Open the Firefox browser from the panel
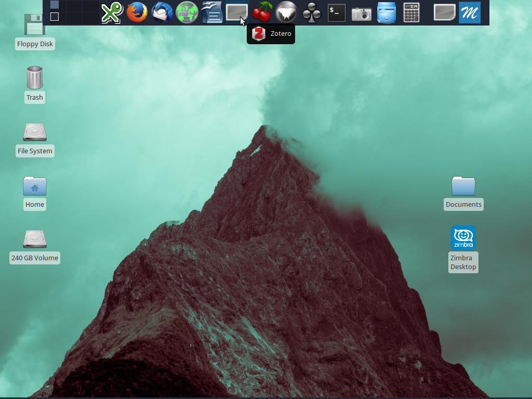Image resolution: width=532 pixels, height=399 pixels. coord(137,13)
